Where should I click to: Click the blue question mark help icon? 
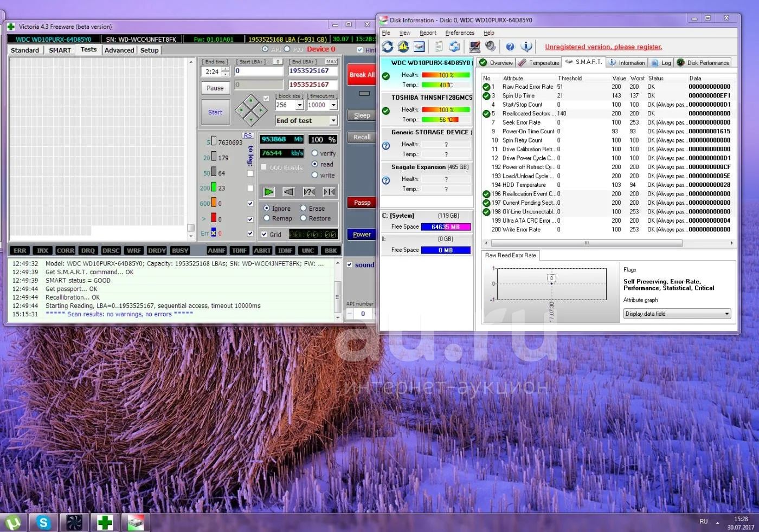coord(510,47)
